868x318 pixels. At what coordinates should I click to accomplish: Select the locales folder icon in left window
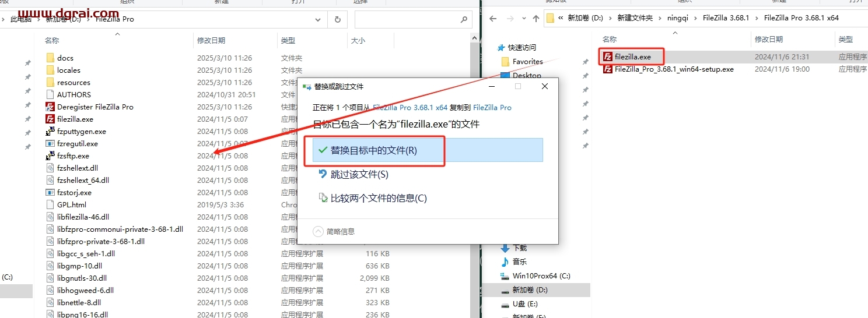pos(50,70)
